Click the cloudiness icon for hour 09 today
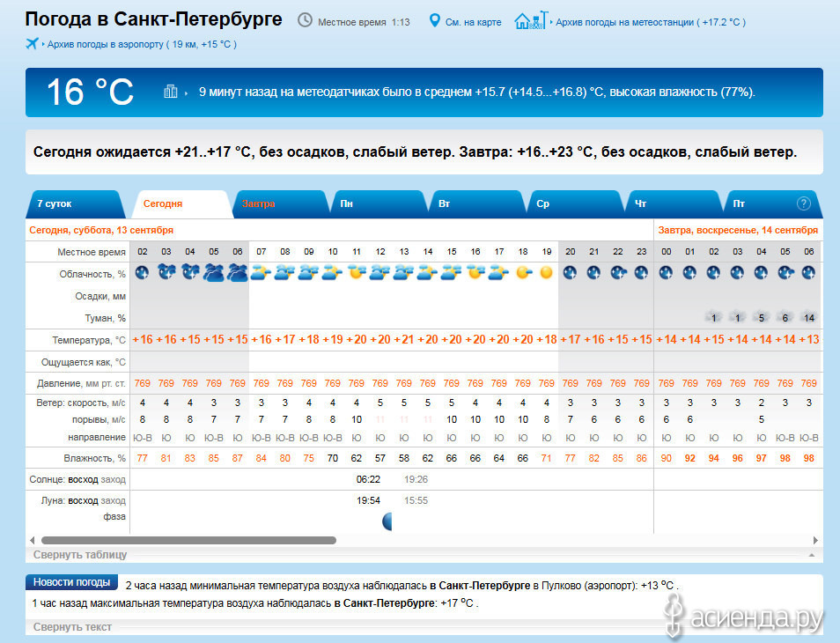 (308, 273)
